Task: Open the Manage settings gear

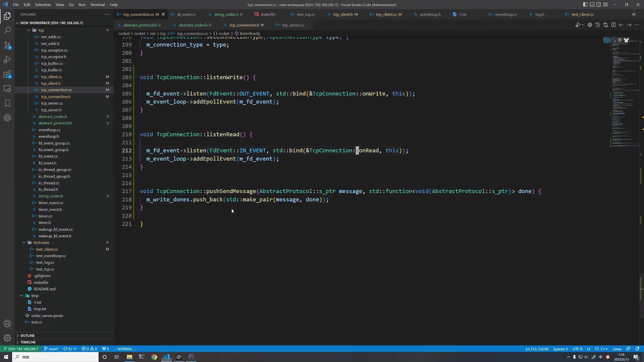Action: tap(7, 338)
